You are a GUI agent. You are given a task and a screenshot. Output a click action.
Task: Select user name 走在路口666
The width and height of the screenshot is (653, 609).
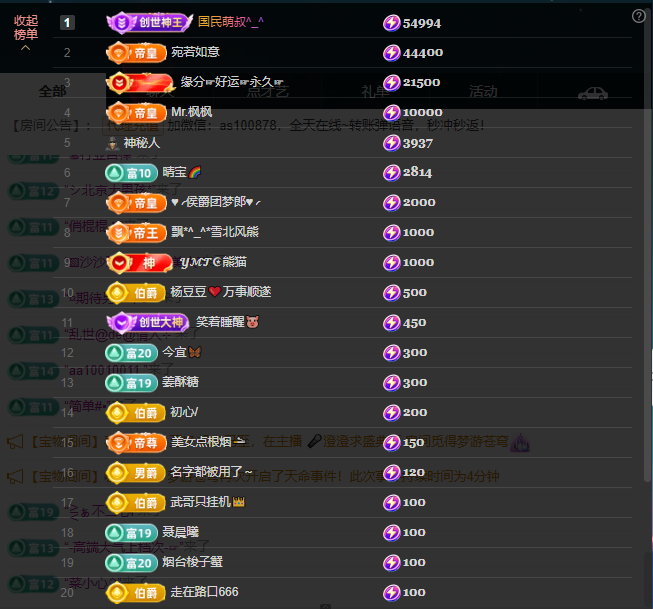click(x=204, y=592)
